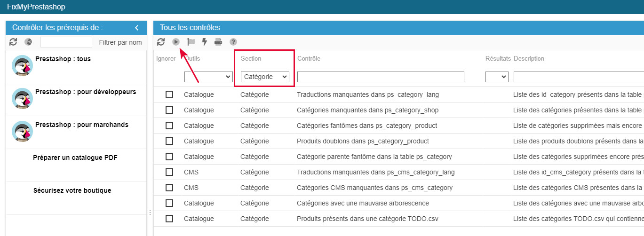This screenshot has width=644, height=236.
Task: Open the Outils filter dropdown
Action: click(x=208, y=77)
